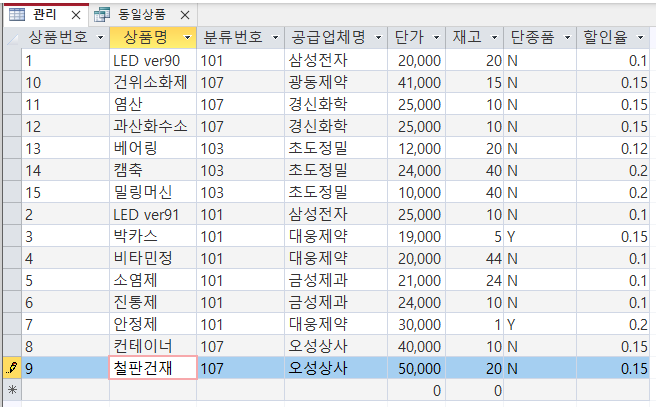656x407 pixels.
Task: Click the cell 염산
Action: pos(153,105)
